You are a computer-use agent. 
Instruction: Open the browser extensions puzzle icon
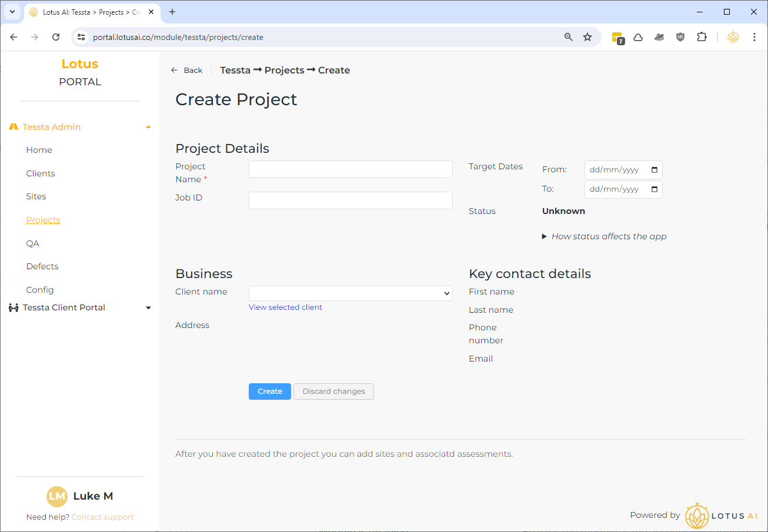[x=702, y=37]
